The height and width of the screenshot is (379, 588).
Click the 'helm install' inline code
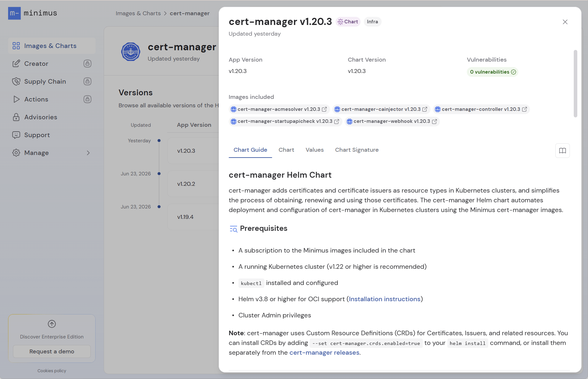(467, 343)
